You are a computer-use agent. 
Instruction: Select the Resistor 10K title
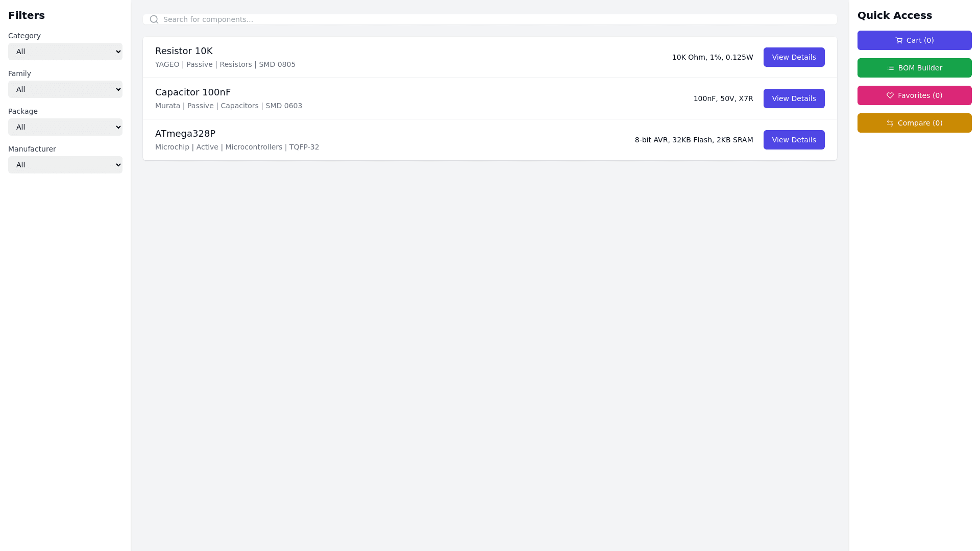(x=184, y=51)
